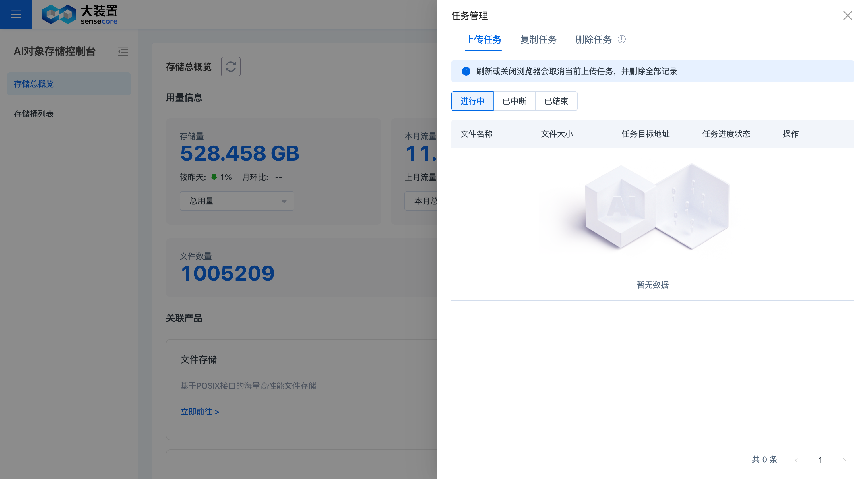Click the 立即前往 link
This screenshot has height=479, width=868.
pyautogui.click(x=200, y=412)
